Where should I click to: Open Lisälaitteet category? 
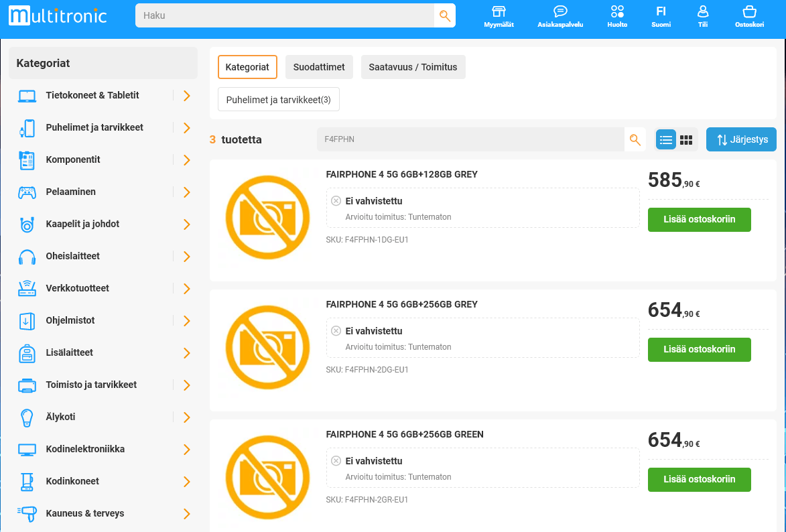point(69,352)
